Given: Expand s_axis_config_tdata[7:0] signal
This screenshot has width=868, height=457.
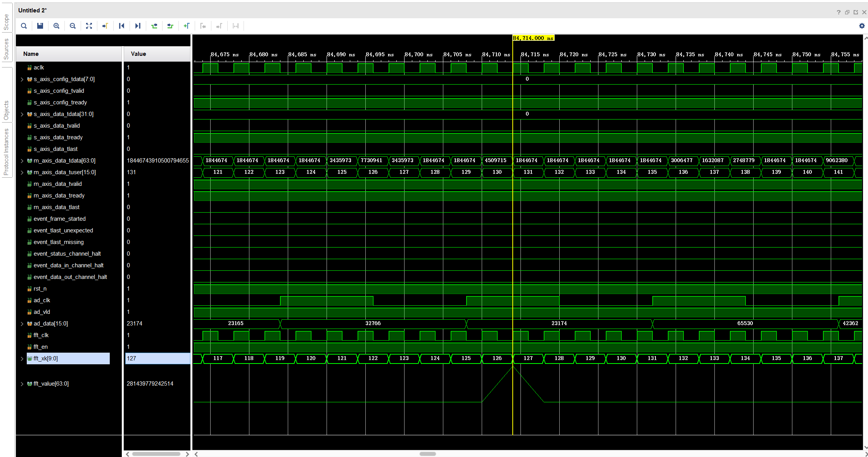Looking at the screenshot, I should [22, 80].
